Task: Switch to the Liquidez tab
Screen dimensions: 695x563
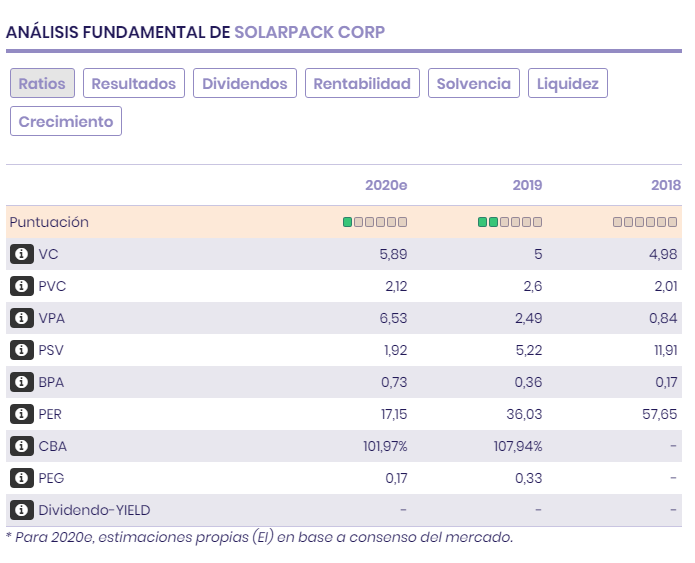Action: [x=567, y=84]
